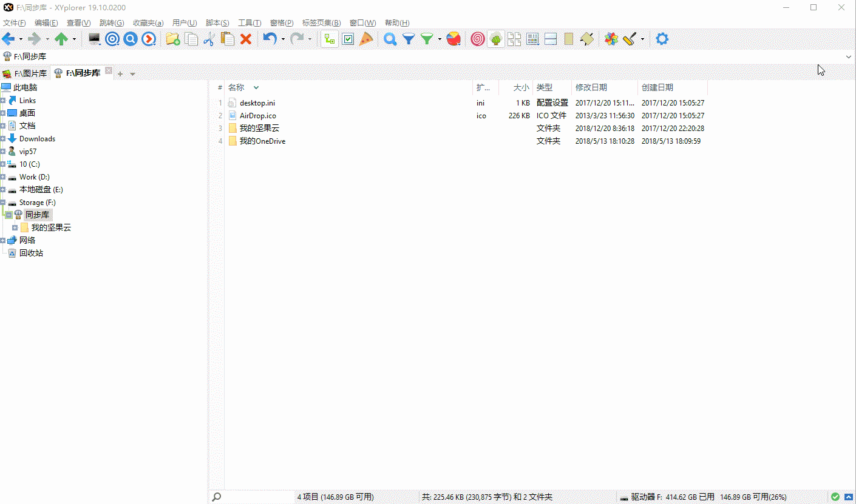This screenshot has height=504, width=856.
Task: Open the 工具 menu
Action: coord(248,22)
